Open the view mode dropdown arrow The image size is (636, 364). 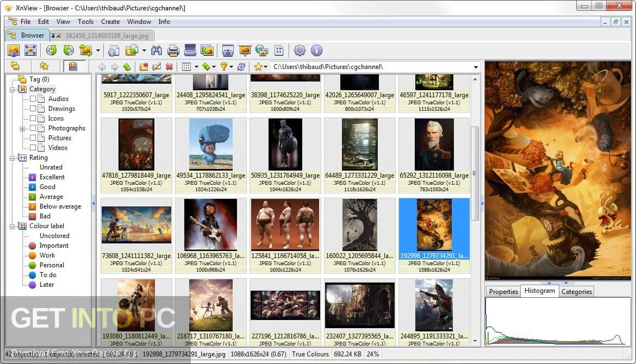point(196,67)
